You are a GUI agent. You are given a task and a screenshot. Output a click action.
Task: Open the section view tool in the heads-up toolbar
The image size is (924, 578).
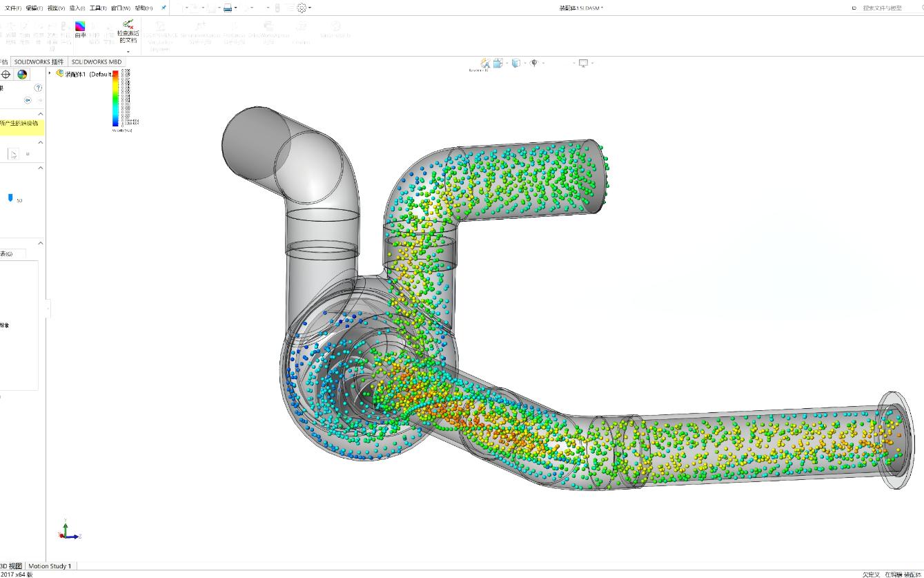498,63
